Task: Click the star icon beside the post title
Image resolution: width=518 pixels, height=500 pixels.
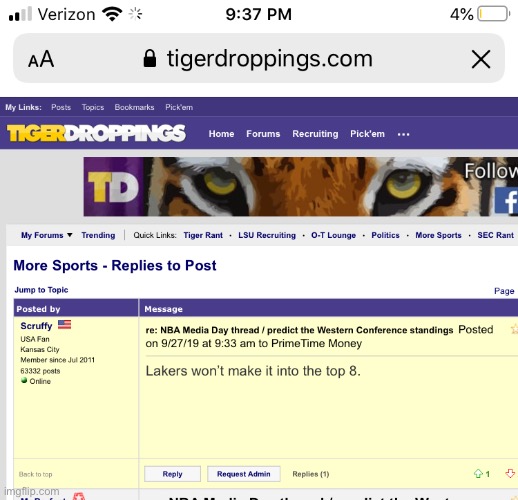Action: [514, 329]
